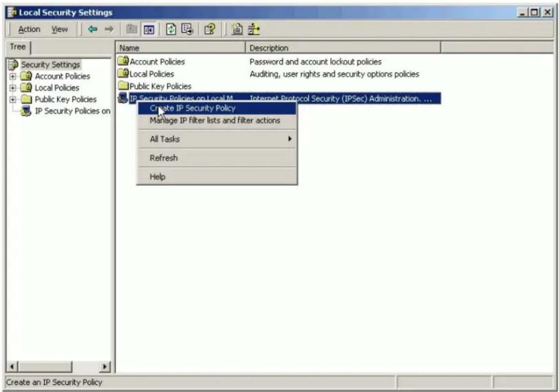Click the Back arrow toolbar icon
This screenshot has width=559, height=392.
pyautogui.click(x=93, y=29)
